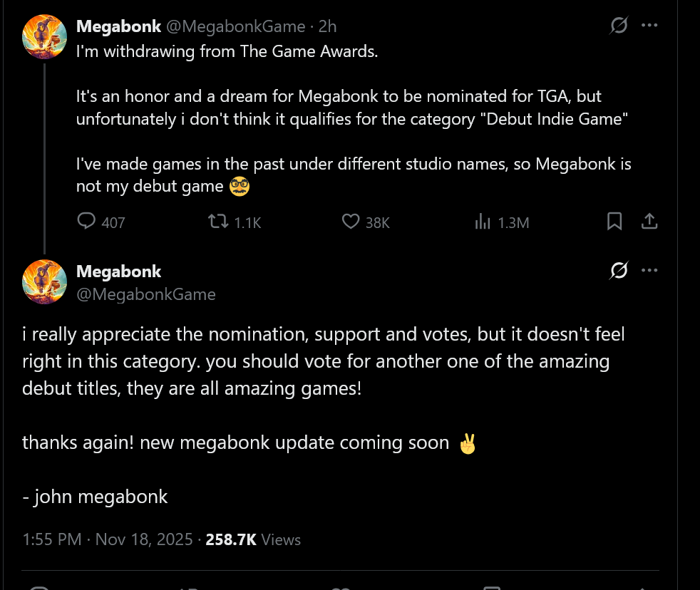Open more options menu on second tweet
Viewport: 700px width, 590px height.
pyautogui.click(x=649, y=271)
